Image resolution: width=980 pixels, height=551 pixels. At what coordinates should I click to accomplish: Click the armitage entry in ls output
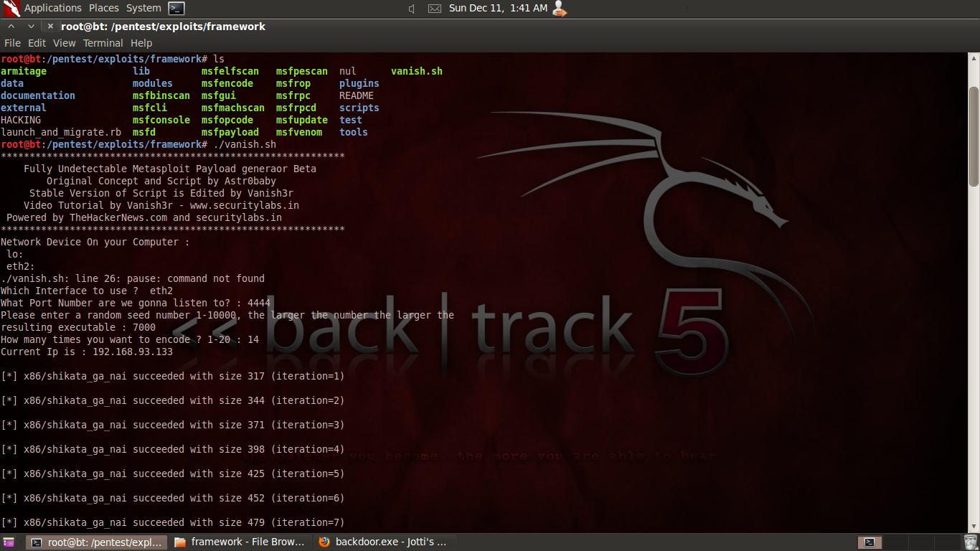click(24, 71)
